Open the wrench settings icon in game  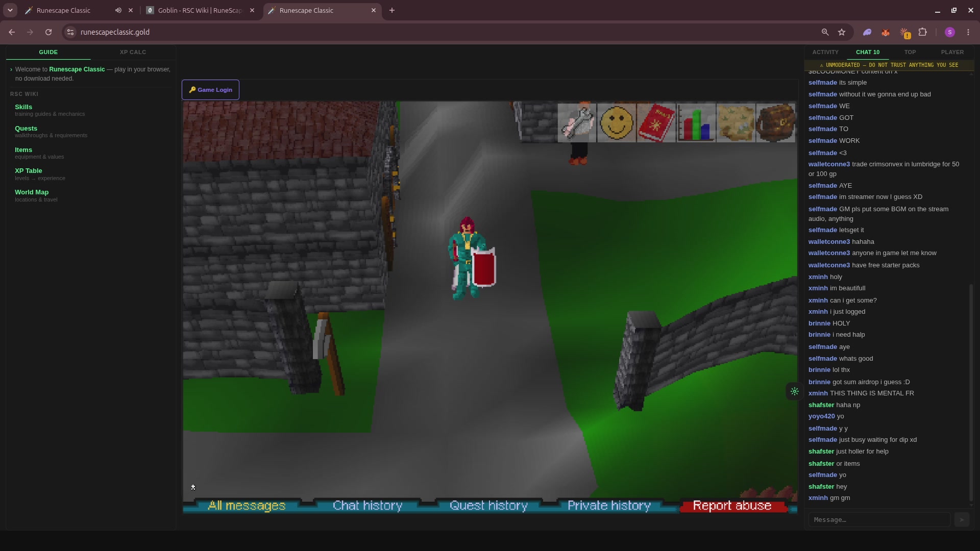pos(577,123)
